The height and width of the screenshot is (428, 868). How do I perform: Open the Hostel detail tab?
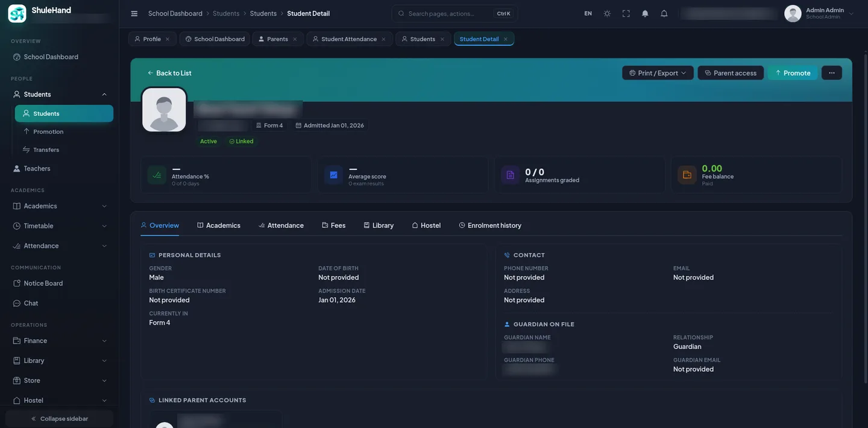coord(426,225)
